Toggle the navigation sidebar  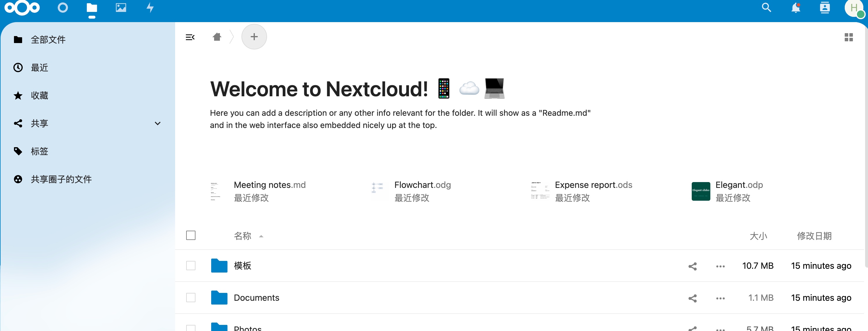pyautogui.click(x=190, y=37)
